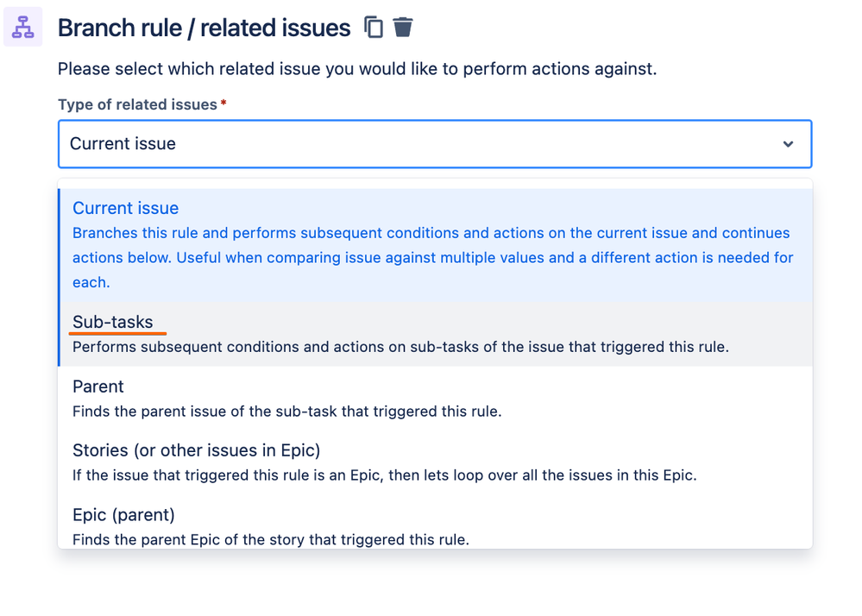
Task: Click the purple Branch rule hierarchy icon
Action: click(x=23, y=27)
